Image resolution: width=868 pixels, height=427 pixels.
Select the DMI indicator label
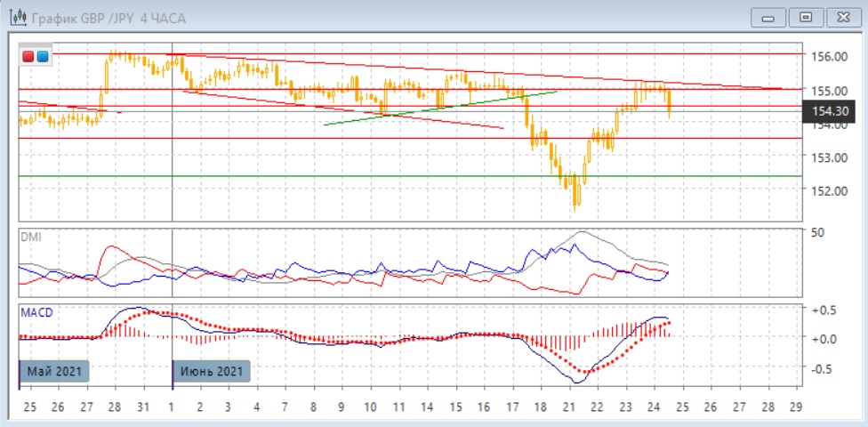coord(31,237)
